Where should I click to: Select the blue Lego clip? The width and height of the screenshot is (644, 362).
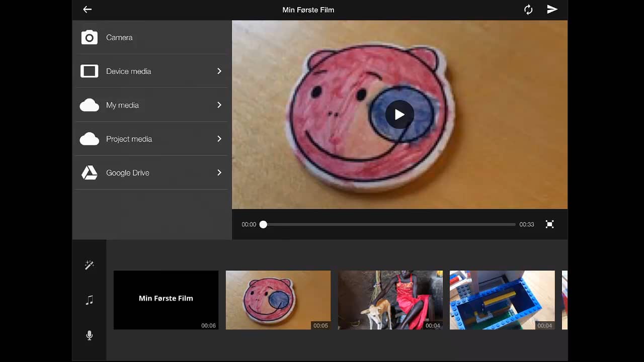[x=502, y=300]
